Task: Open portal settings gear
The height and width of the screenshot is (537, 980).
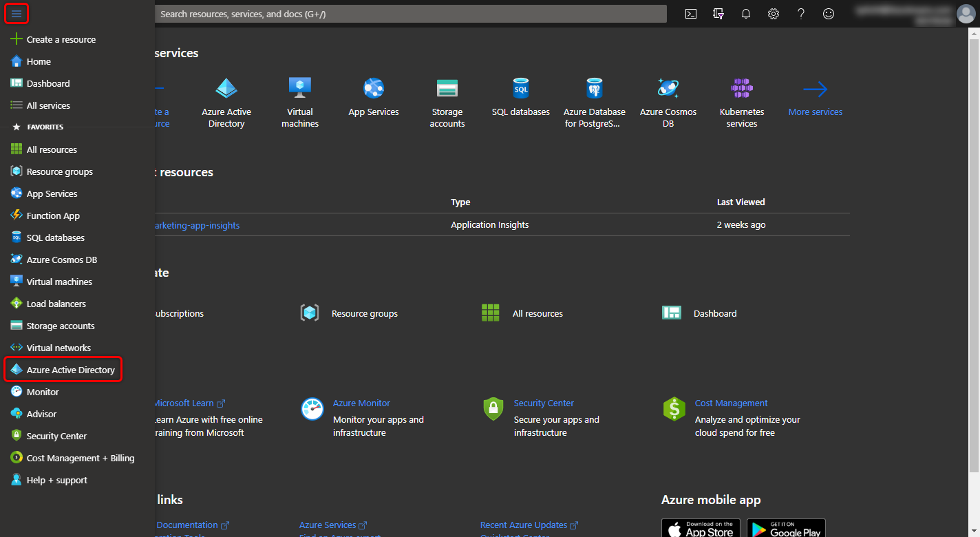Action: [x=774, y=14]
